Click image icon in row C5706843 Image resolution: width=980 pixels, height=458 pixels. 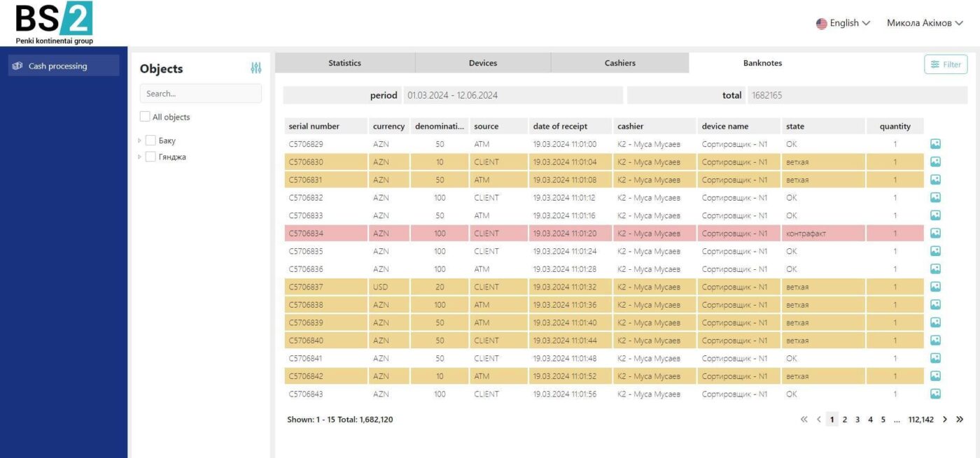935,394
